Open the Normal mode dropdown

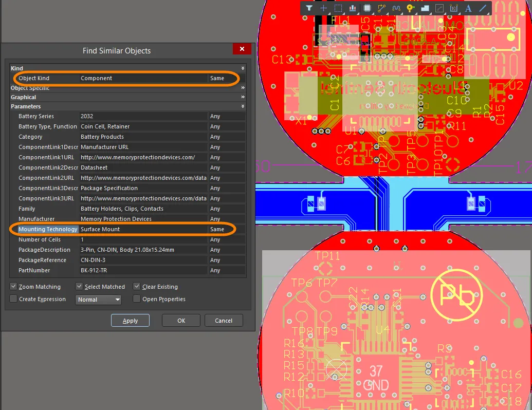pos(99,300)
